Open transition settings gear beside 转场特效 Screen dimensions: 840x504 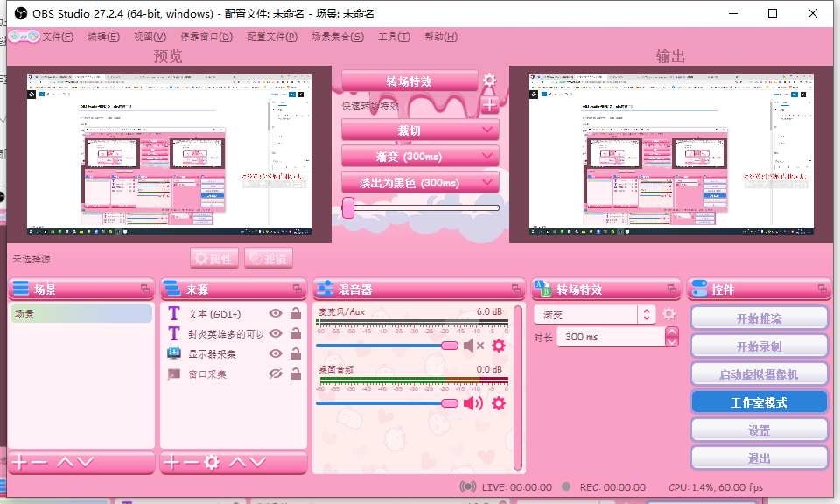[489, 80]
